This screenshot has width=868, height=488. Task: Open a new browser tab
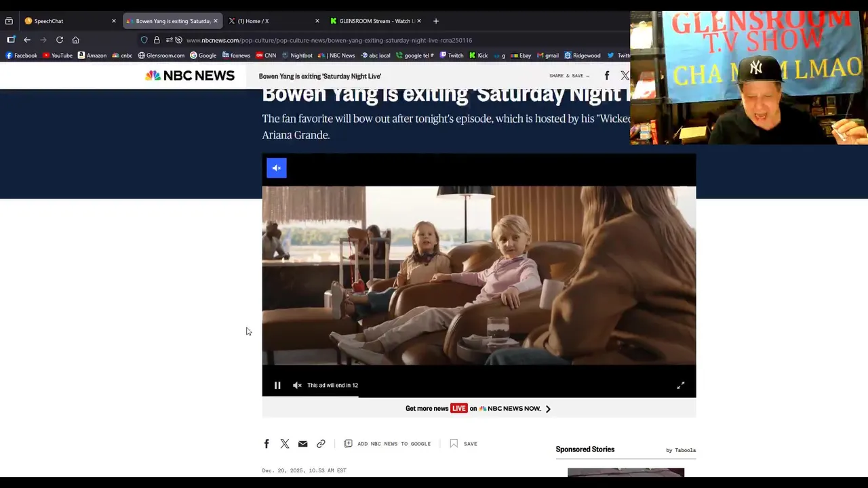436,21
